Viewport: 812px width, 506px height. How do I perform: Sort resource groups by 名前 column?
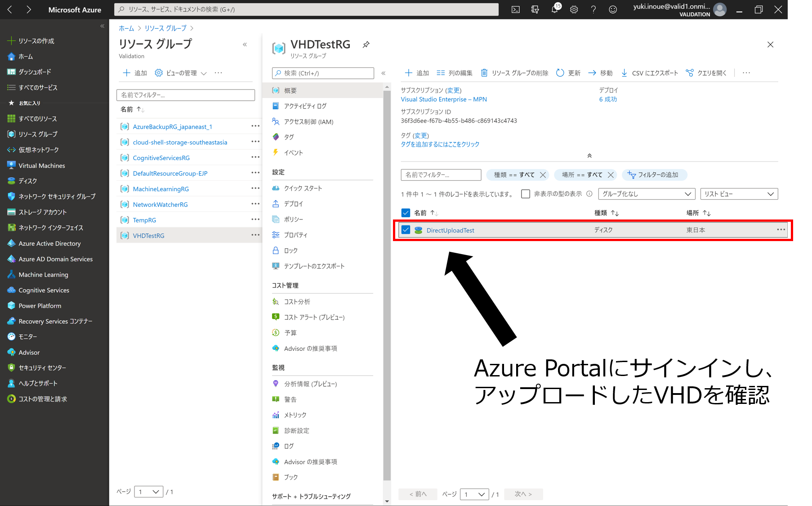click(132, 109)
